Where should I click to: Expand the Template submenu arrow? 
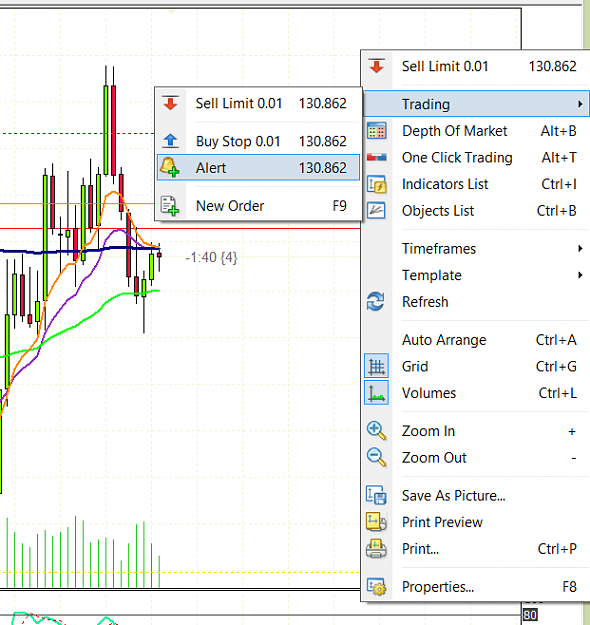coord(580,275)
